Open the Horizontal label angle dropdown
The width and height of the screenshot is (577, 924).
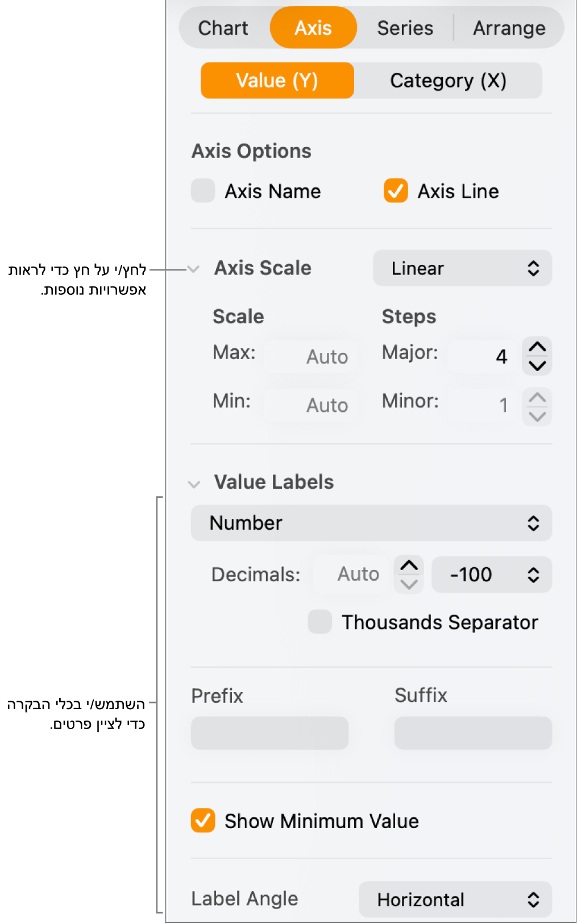click(x=455, y=899)
